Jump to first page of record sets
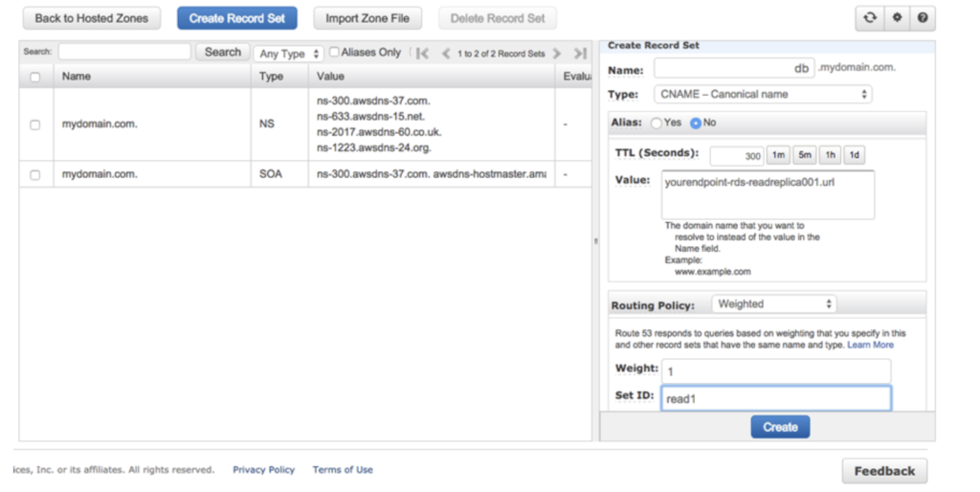980x492 pixels. [x=422, y=54]
